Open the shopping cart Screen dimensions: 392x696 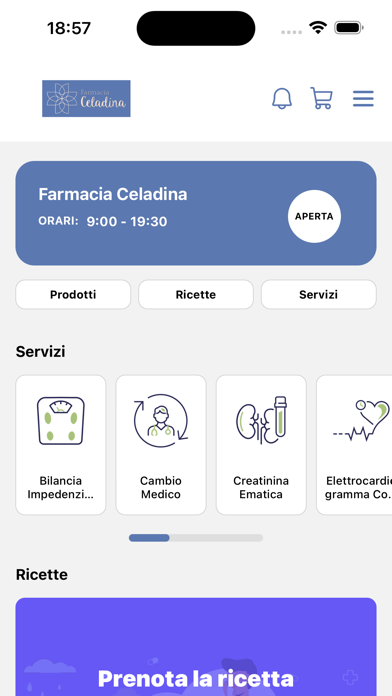click(x=321, y=98)
